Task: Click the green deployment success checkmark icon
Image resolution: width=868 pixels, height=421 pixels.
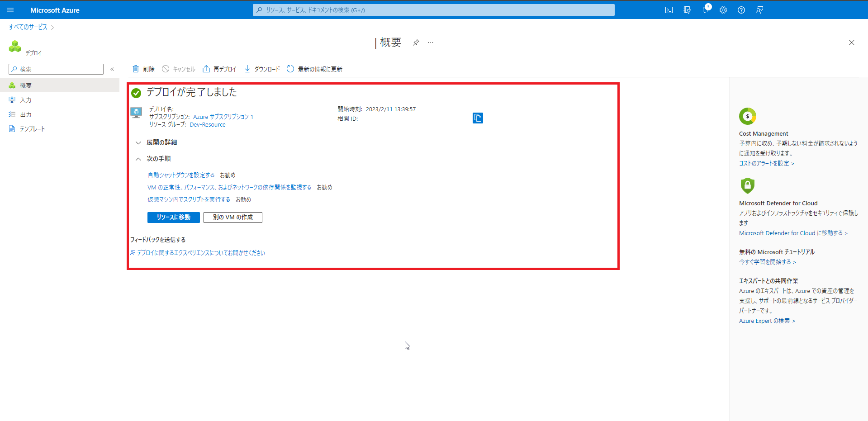Action: pyautogui.click(x=136, y=93)
